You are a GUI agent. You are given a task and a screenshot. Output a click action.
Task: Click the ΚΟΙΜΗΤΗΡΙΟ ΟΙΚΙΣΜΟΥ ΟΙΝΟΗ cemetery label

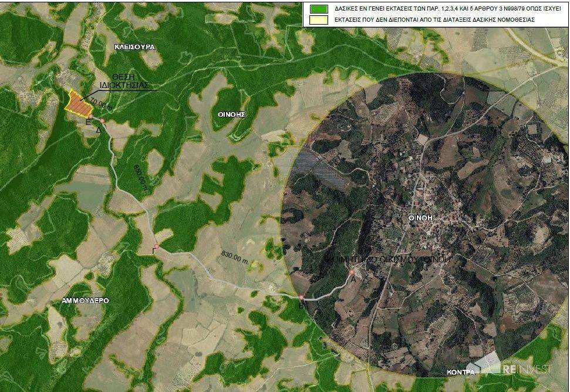(385, 259)
